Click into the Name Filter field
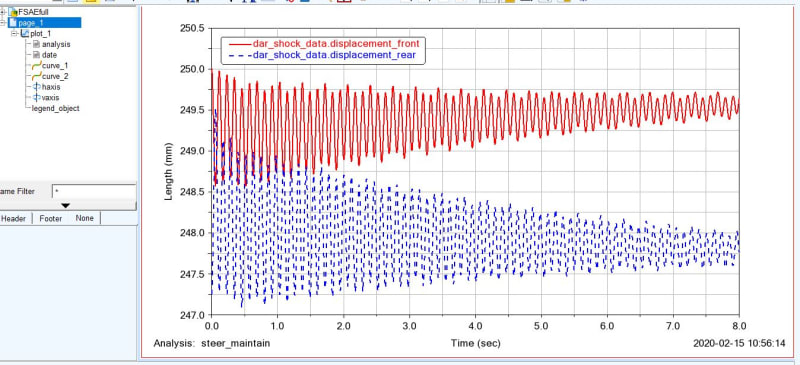Image resolution: width=800 pixels, height=365 pixels. pos(94,191)
